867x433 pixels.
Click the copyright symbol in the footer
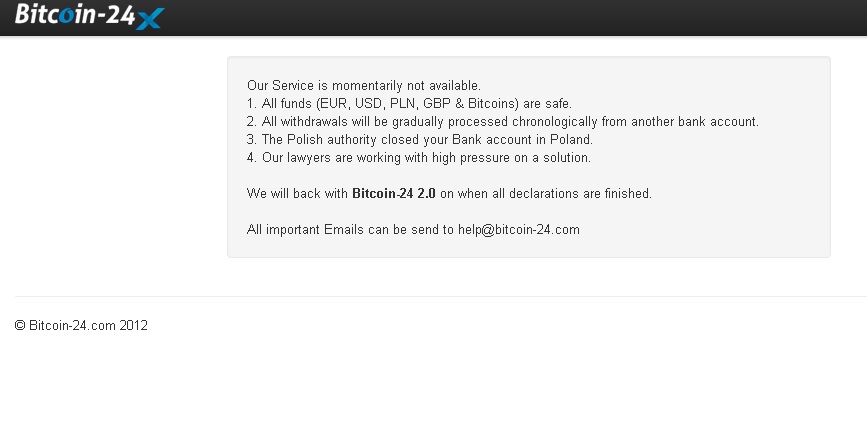(x=20, y=325)
